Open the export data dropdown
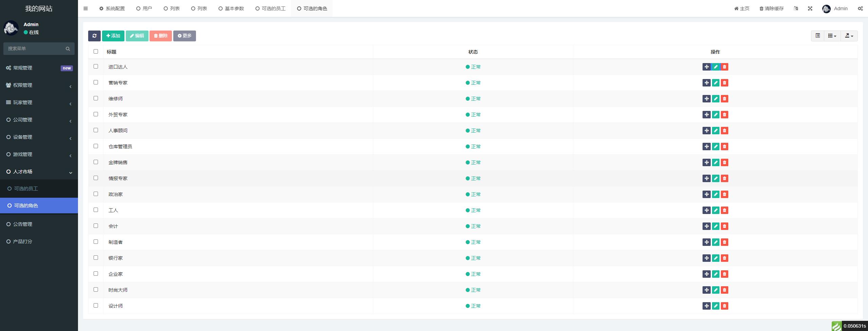This screenshot has width=868, height=331. (x=849, y=36)
